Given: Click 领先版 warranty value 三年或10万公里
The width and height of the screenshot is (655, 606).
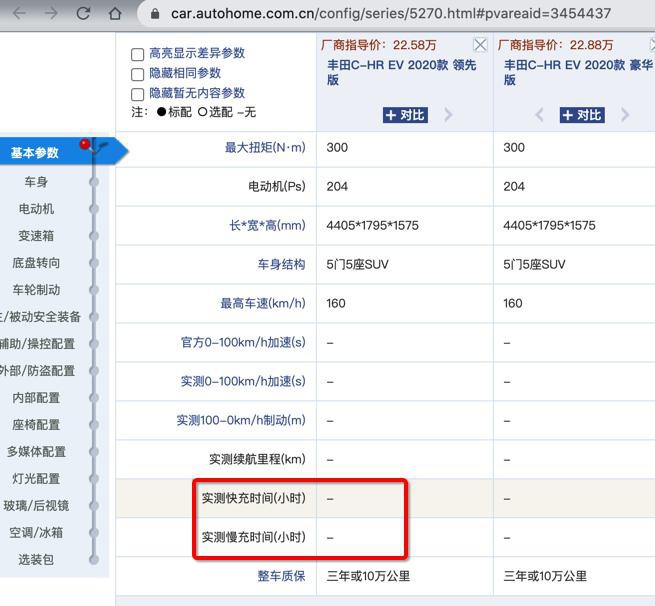Looking at the screenshot, I should [x=368, y=576].
